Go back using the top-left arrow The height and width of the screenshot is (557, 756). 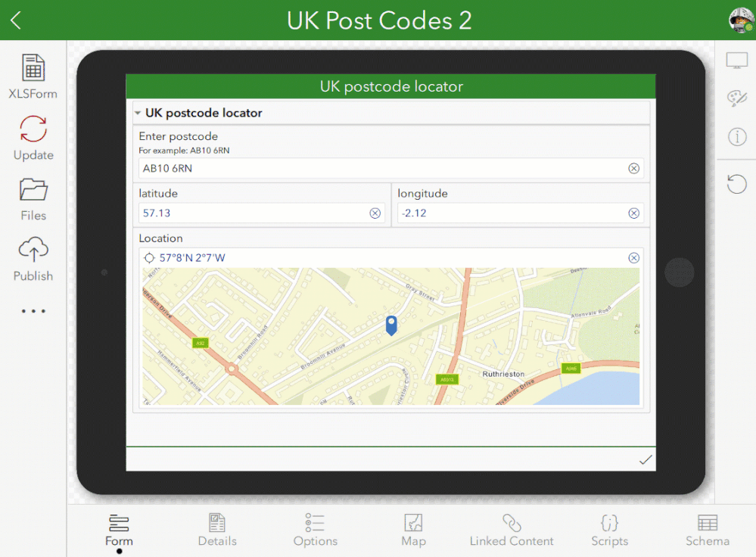[16, 20]
